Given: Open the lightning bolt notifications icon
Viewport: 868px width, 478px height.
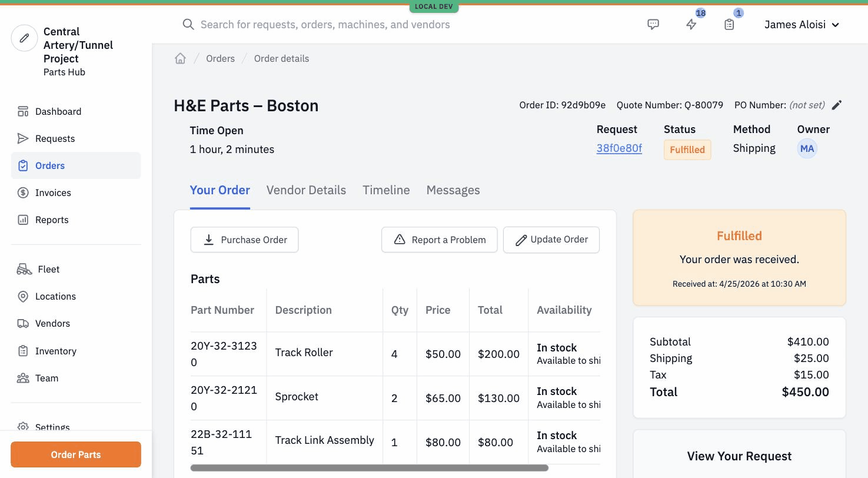Looking at the screenshot, I should 691,24.
